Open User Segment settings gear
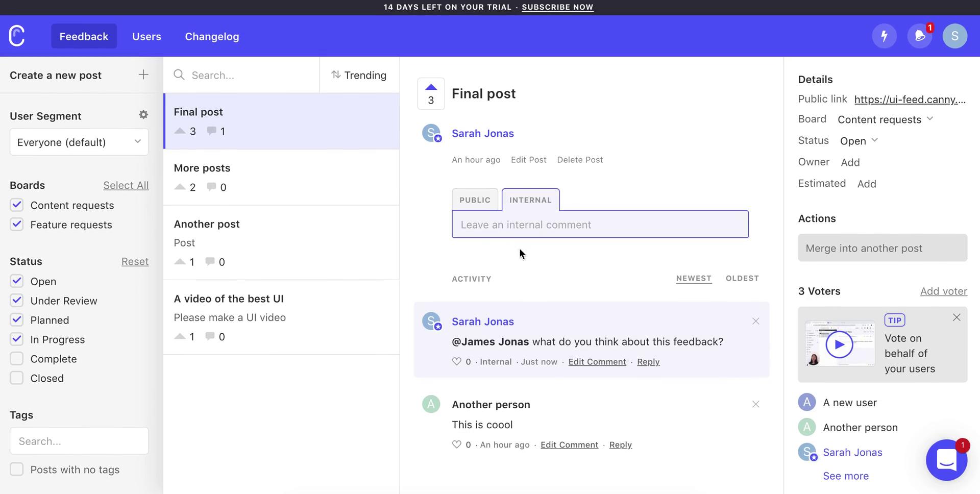The image size is (980, 494). 143,114
